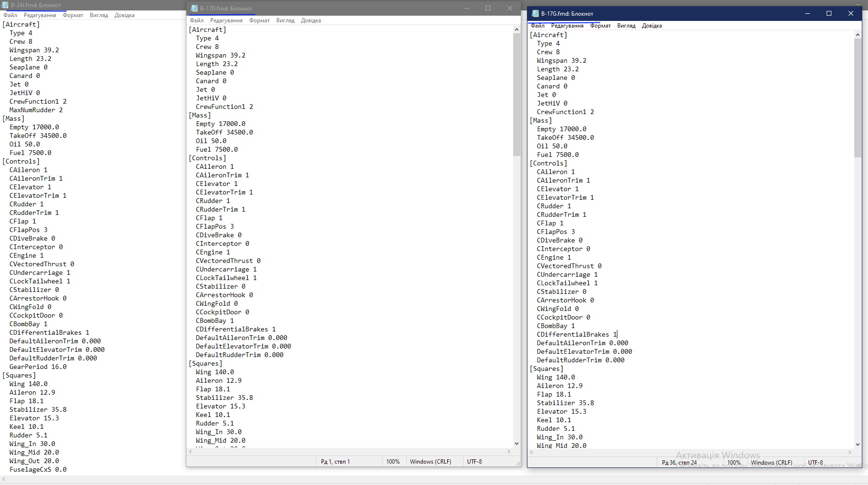Close the B-17G.fmd Notepad window
Viewport: 868px width, 485px height.
[x=851, y=13]
